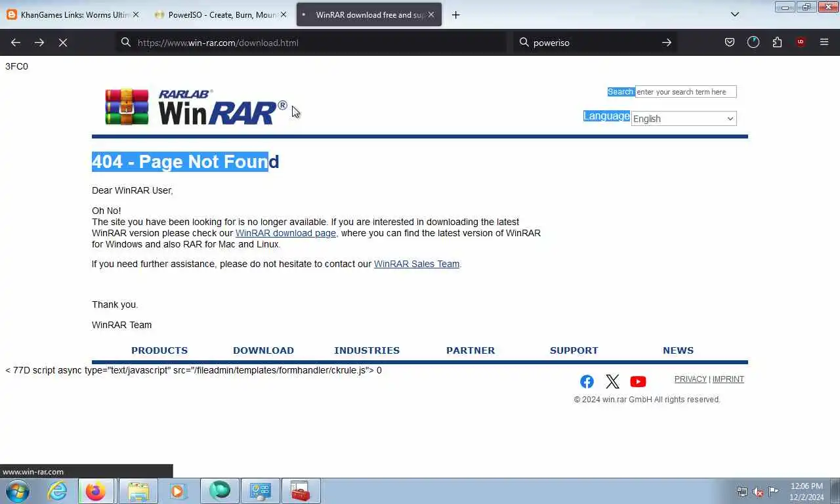
Task: Go forward using the browser forward arrow
Action: point(39,42)
